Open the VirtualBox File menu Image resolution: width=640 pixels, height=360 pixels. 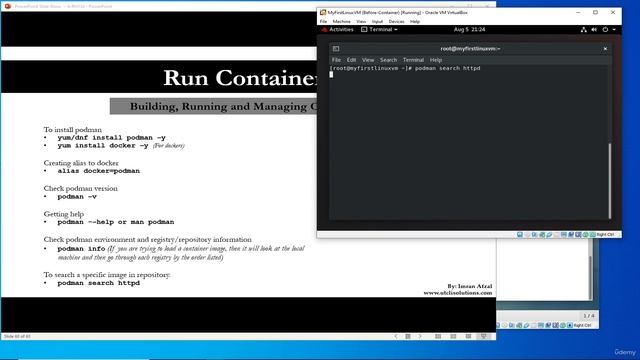(323, 21)
